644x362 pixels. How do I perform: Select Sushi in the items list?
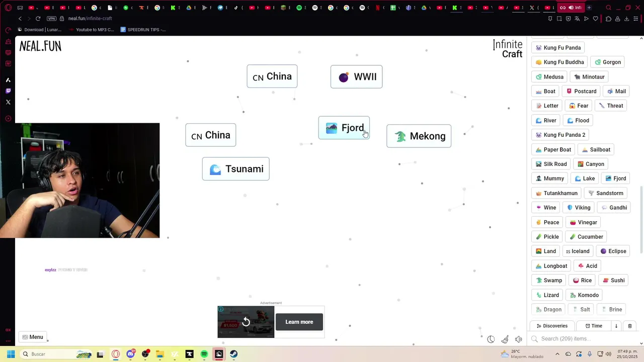614,281
